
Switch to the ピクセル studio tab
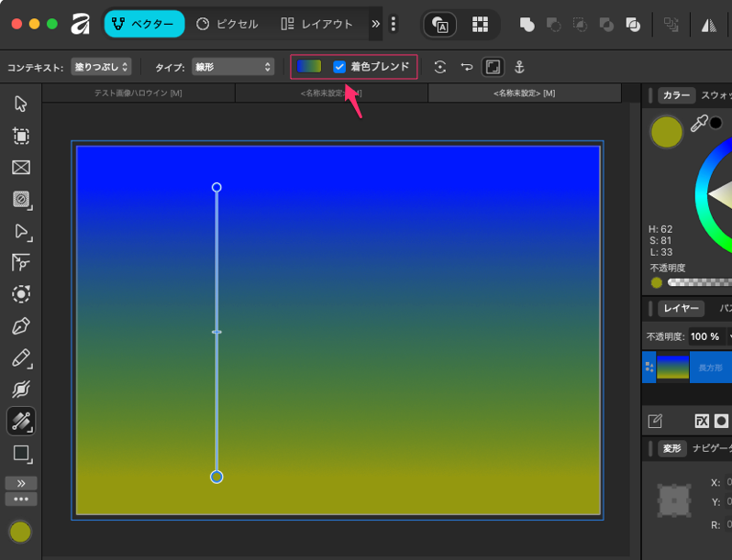(227, 24)
